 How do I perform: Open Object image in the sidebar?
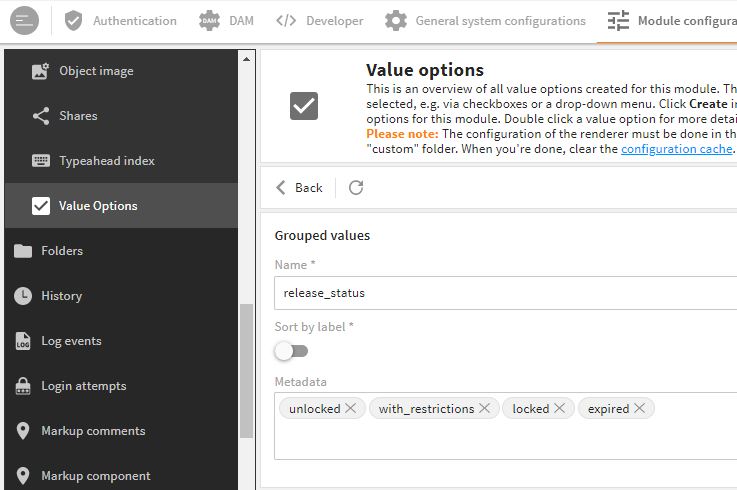pyautogui.click(x=121, y=71)
